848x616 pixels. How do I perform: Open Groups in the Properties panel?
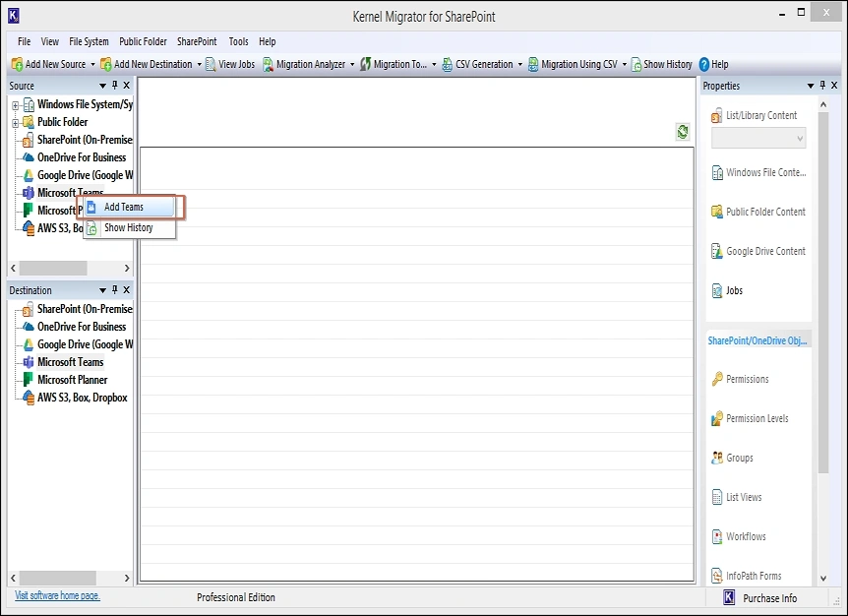(733, 459)
